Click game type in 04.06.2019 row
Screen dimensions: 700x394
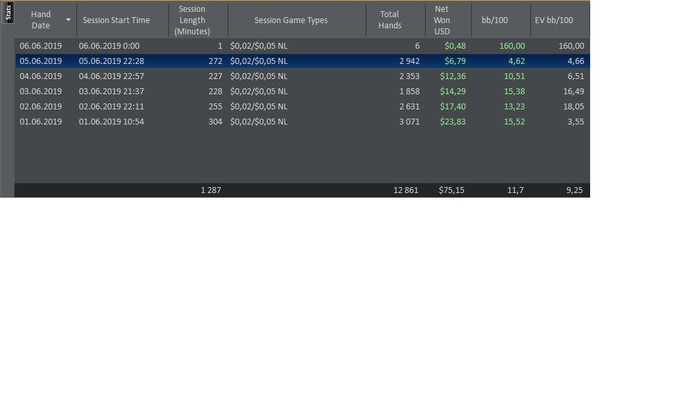point(259,76)
